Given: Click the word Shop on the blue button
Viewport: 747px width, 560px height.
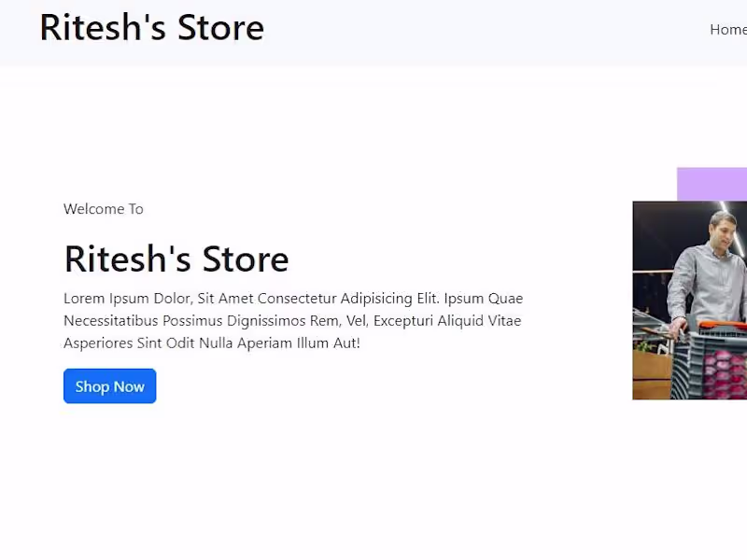Looking at the screenshot, I should (x=92, y=386).
